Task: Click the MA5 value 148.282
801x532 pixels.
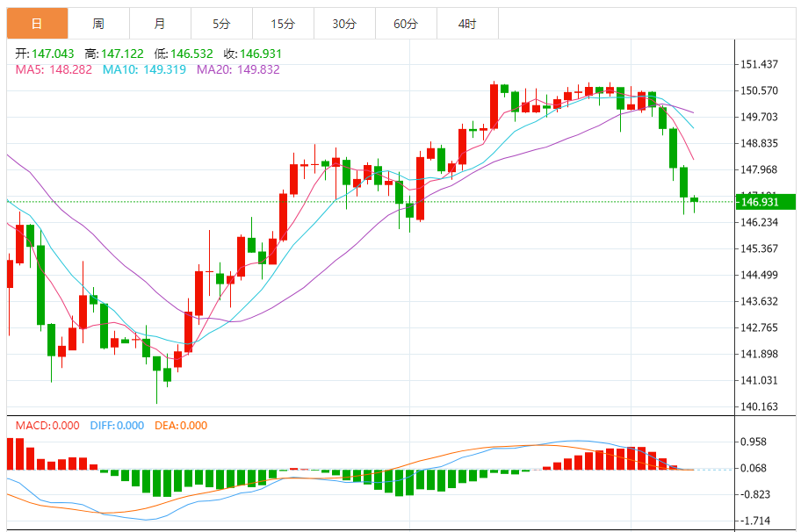Action: pos(70,69)
